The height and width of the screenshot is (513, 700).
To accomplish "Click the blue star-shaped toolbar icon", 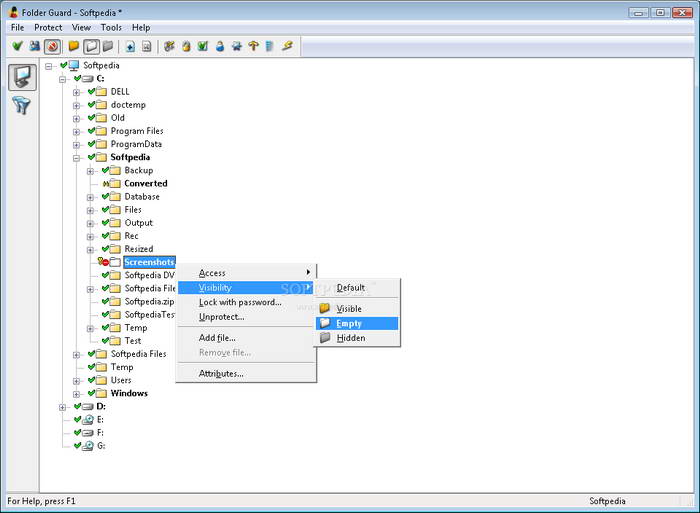I will click(x=237, y=46).
